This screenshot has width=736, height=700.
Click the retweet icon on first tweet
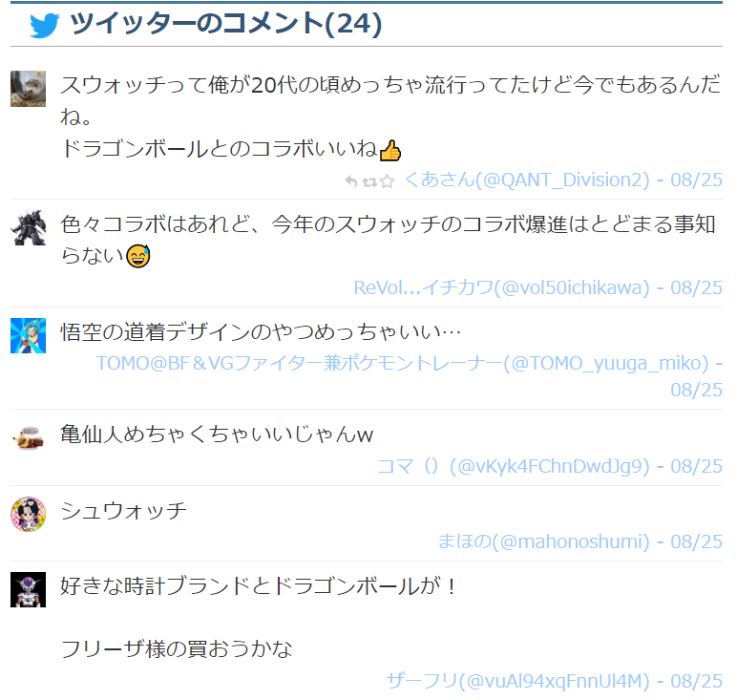[x=369, y=181]
